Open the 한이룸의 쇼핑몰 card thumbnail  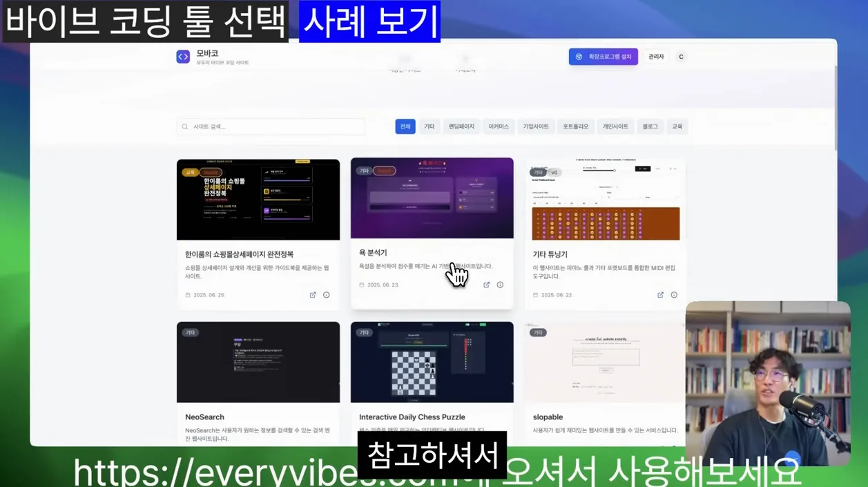point(258,200)
